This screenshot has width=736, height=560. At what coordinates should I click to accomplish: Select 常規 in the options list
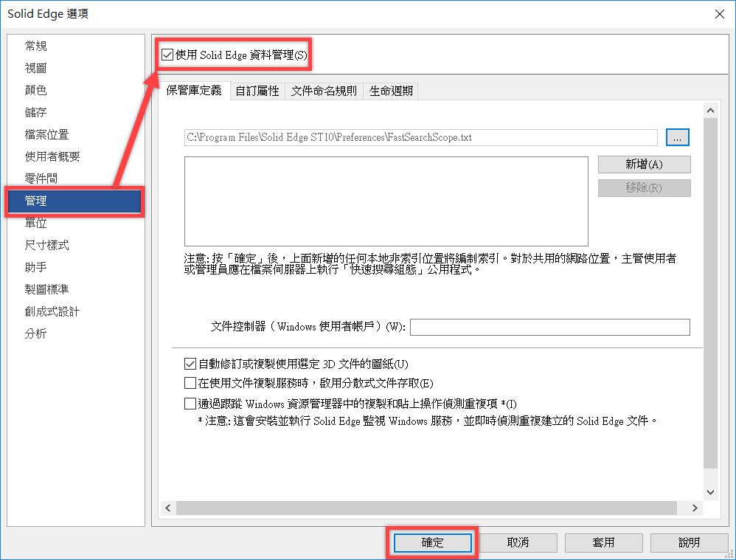tap(35, 46)
